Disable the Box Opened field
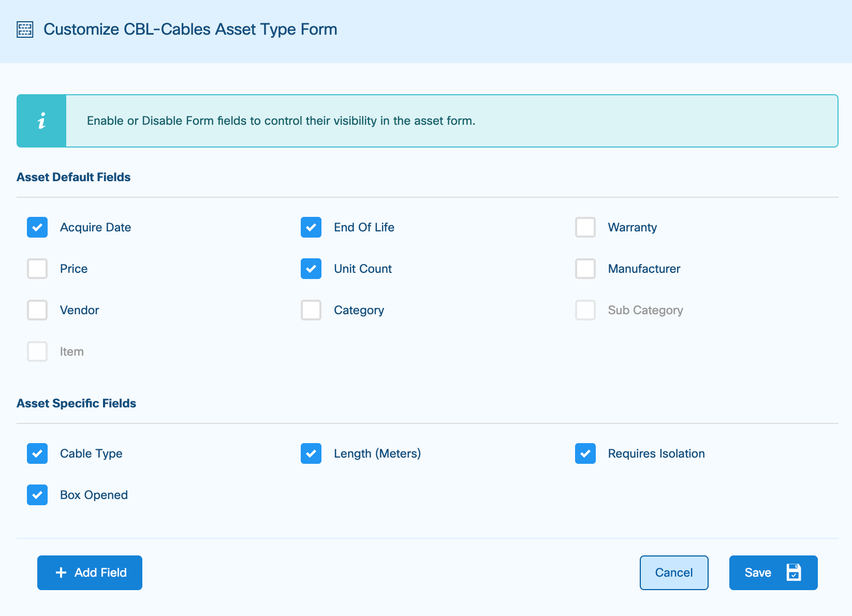The width and height of the screenshot is (852, 616). pyautogui.click(x=37, y=495)
